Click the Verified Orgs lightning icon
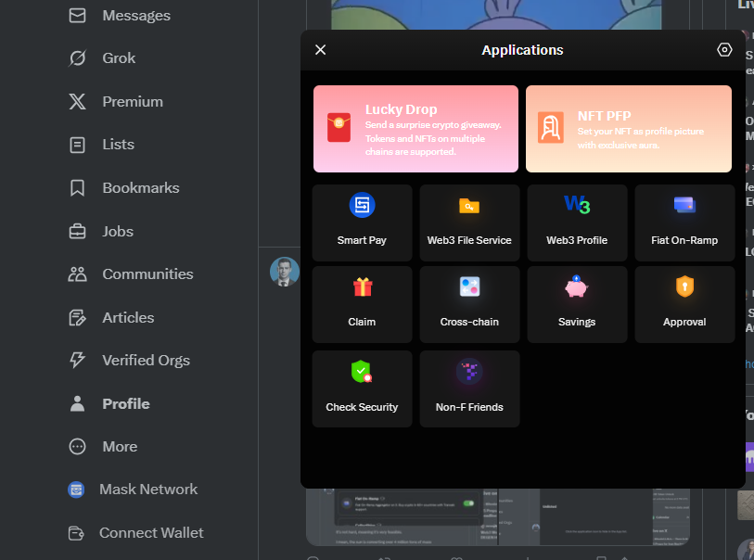Viewport: 754px width, 560px height. [77, 360]
